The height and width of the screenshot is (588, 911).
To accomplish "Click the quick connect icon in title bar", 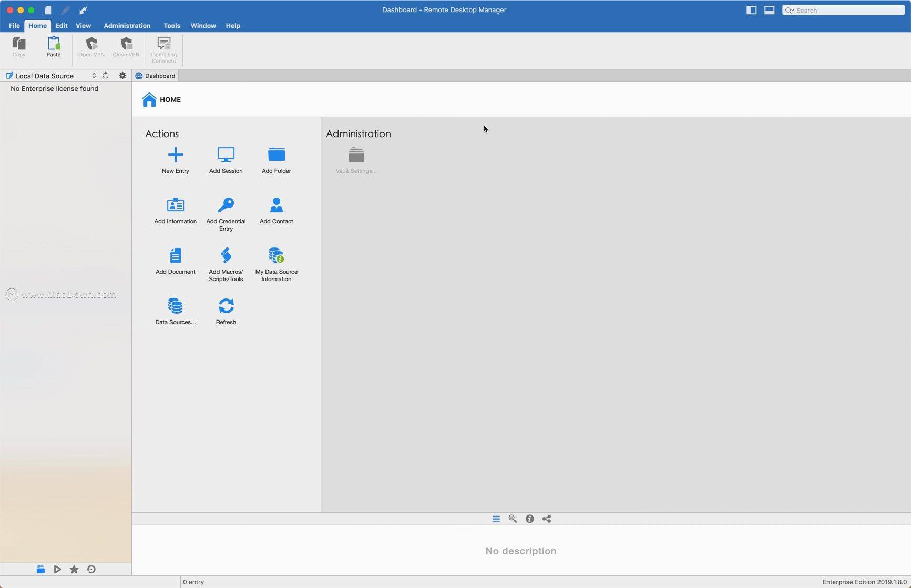I will [83, 10].
